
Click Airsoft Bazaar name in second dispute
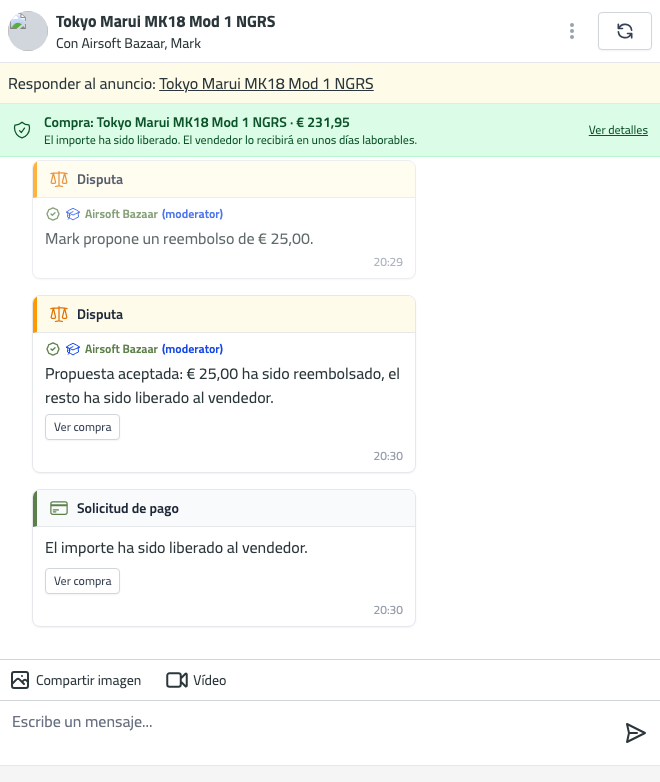121,349
